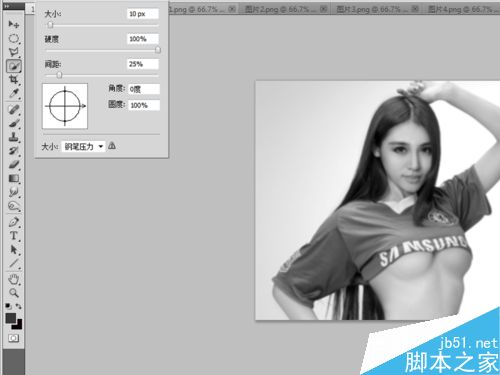Toggle Quick Mask mode button
The width and height of the screenshot is (500, 375).
[x=13, y=338]
